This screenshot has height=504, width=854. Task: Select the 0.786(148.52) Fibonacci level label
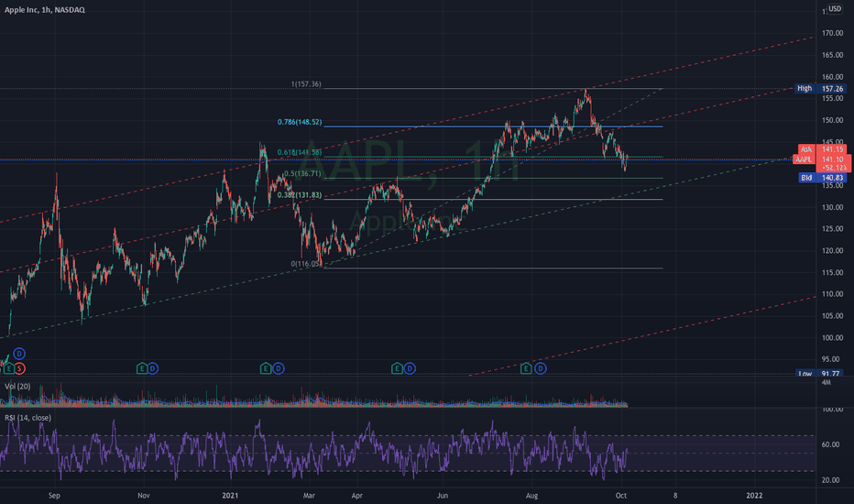pyautogui.click(x=300, y=122)
